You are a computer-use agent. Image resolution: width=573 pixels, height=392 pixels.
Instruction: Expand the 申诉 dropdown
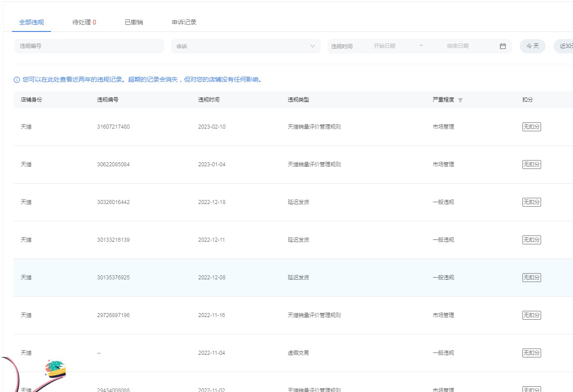coord(246,46)
